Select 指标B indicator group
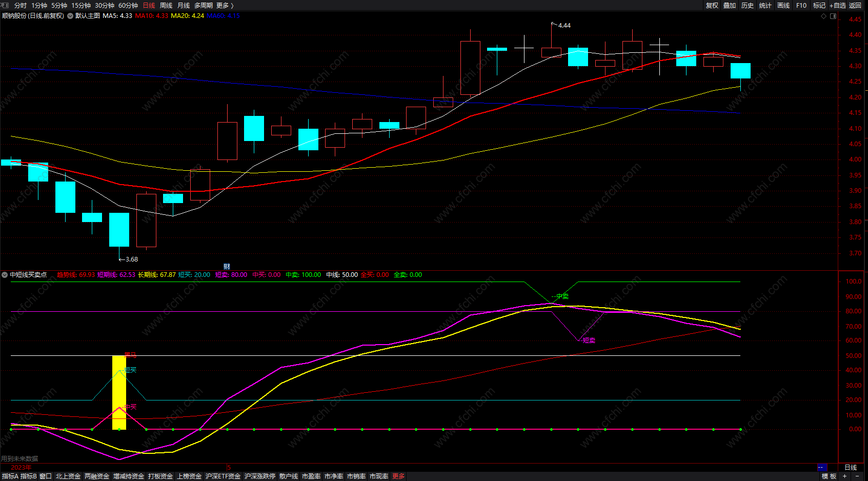 click(x=29, y=476)
